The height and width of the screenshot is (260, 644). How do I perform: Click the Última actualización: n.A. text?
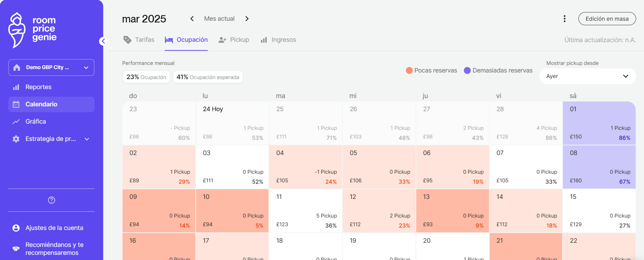[x=600, y=40]
